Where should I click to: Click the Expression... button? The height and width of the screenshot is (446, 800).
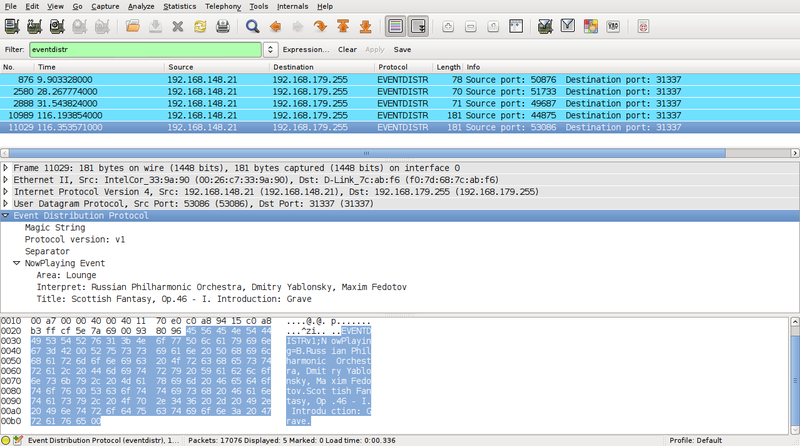pyautogui.click(x=306, y=49)
